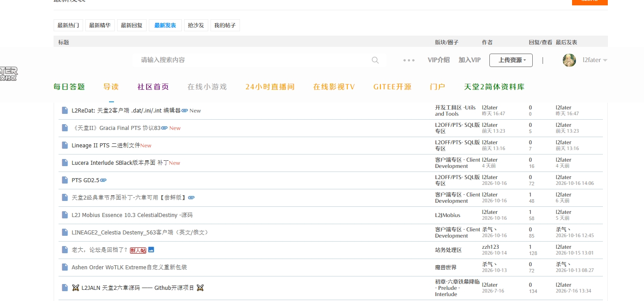The image size is (644, 301).
Task: Switch to the 最新热门 tab
Action: 68,25
